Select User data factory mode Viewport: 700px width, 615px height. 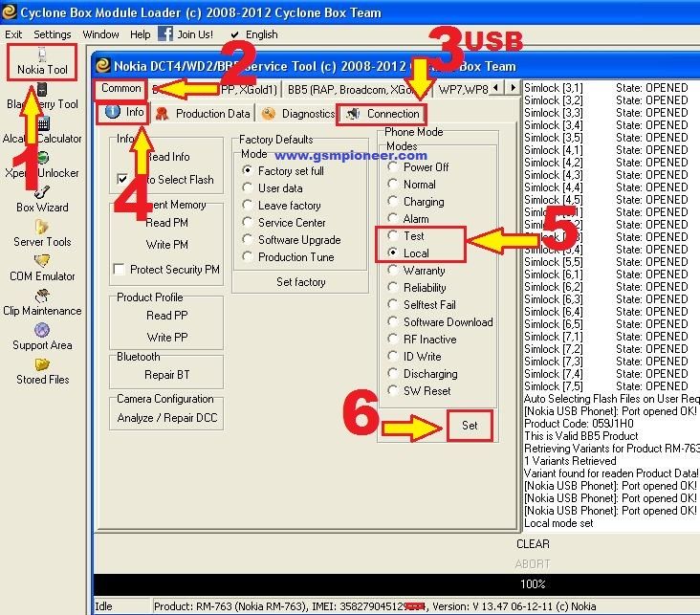tap(247, 187)
